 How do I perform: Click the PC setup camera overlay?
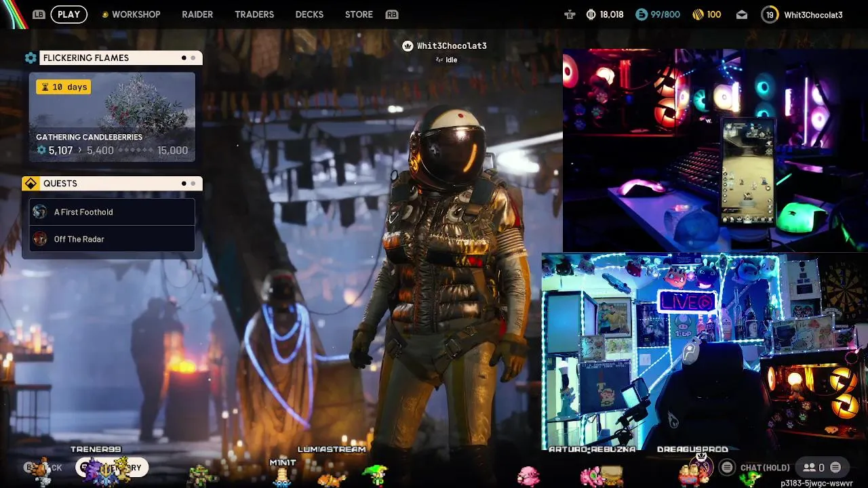(715, 150)
